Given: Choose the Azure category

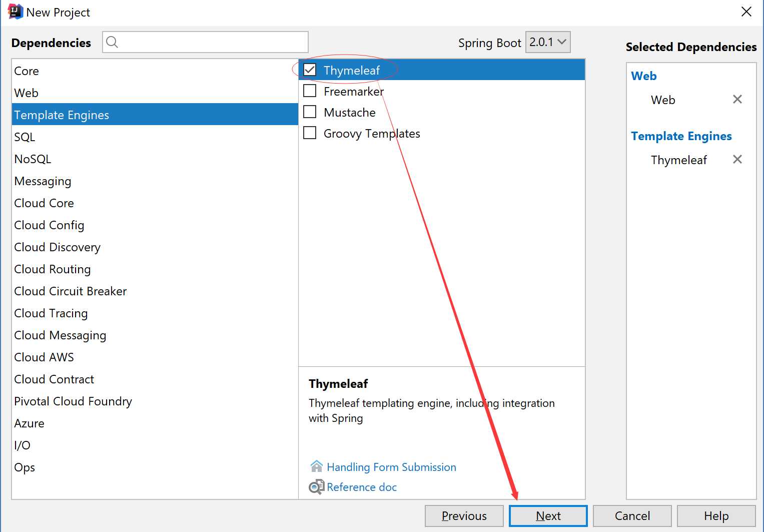Looking at the screenshot, I should tap(155, 423).
